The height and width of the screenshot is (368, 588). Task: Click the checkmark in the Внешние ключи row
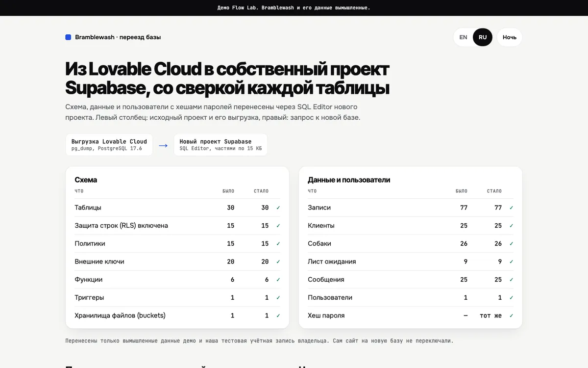(278, 262)
